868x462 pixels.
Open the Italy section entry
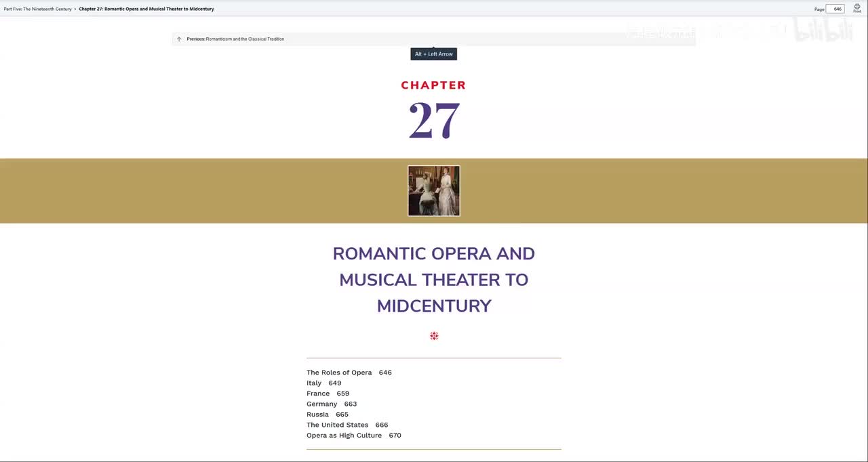(x=324, y=383)
